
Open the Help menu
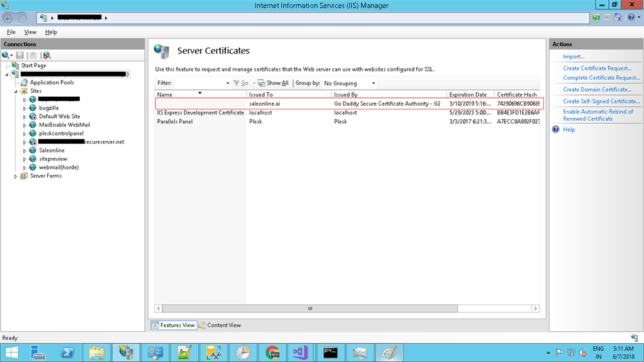coord(51,32)
